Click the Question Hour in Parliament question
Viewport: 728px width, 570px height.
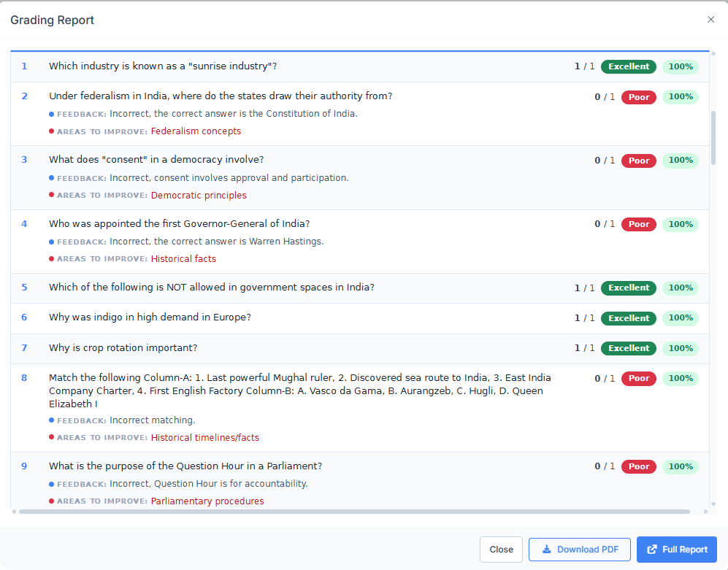coord(185,466)
